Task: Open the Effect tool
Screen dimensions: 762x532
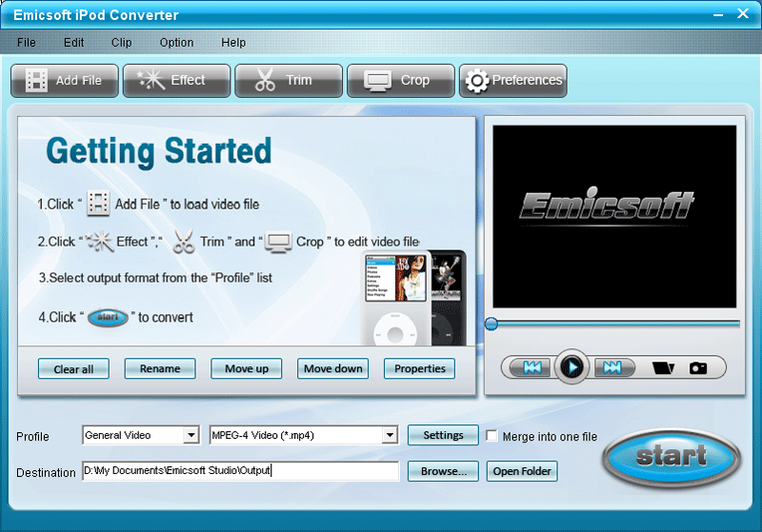Action: [x=177, y=81]
